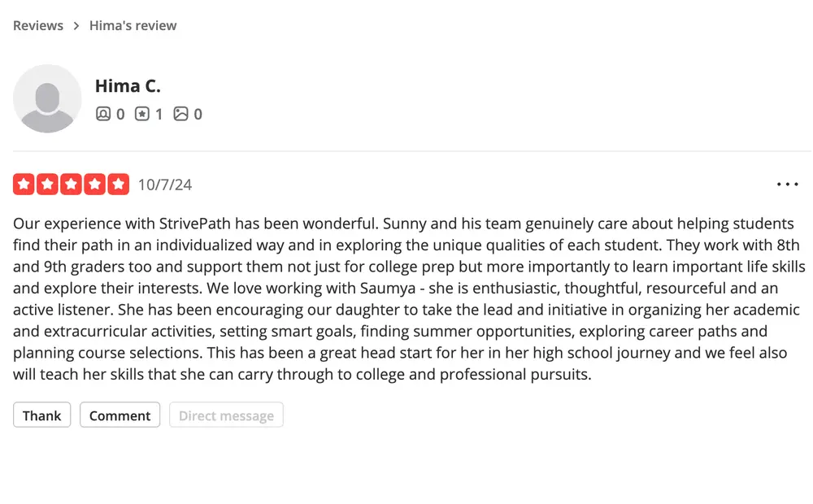Click the Thank button
The image size is (813, 504).
click(x=42, y=415)
